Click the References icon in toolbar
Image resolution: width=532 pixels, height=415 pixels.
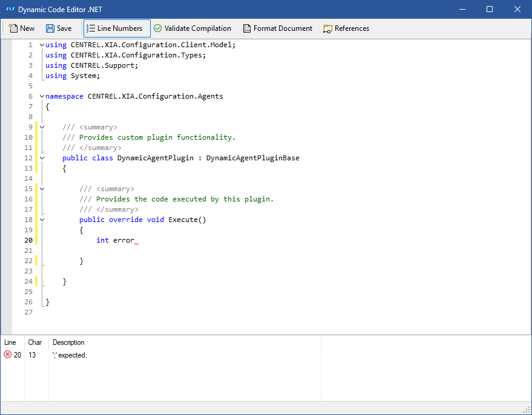click(x=328, y=28)
